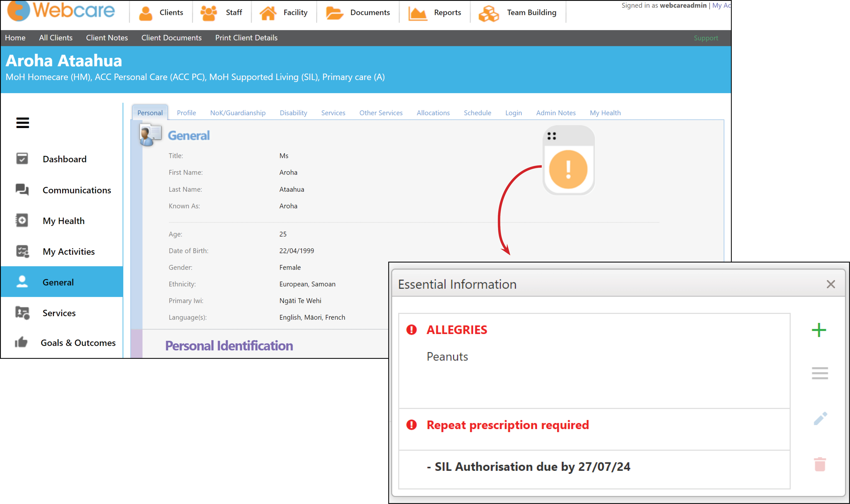Open the Admin Notes tab

pyautogui.click(x=556, y=113)
